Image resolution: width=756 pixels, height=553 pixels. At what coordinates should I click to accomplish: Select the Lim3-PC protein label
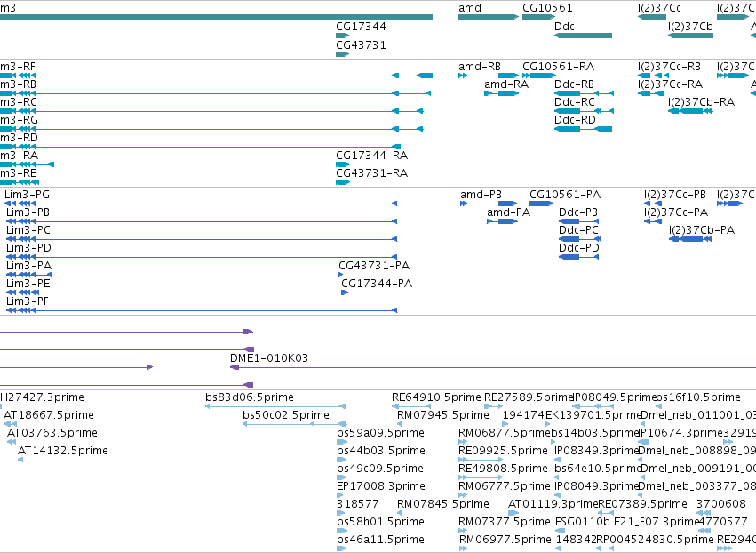[28, 230]
